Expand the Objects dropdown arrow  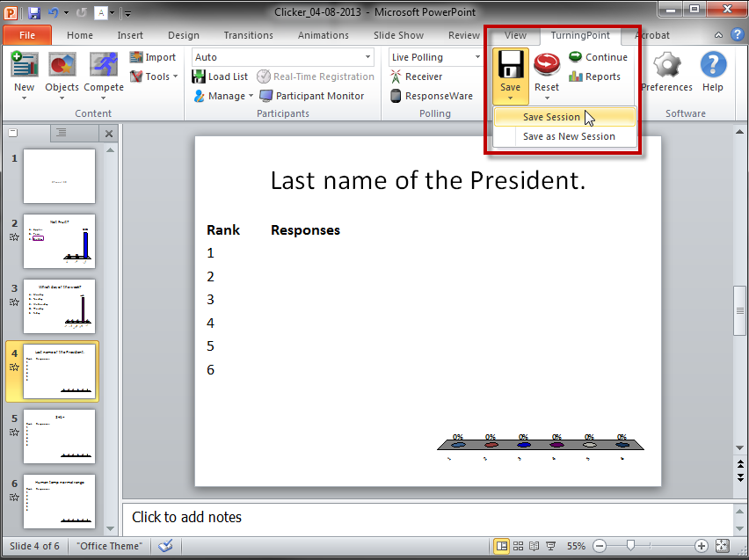pos(62,98)
